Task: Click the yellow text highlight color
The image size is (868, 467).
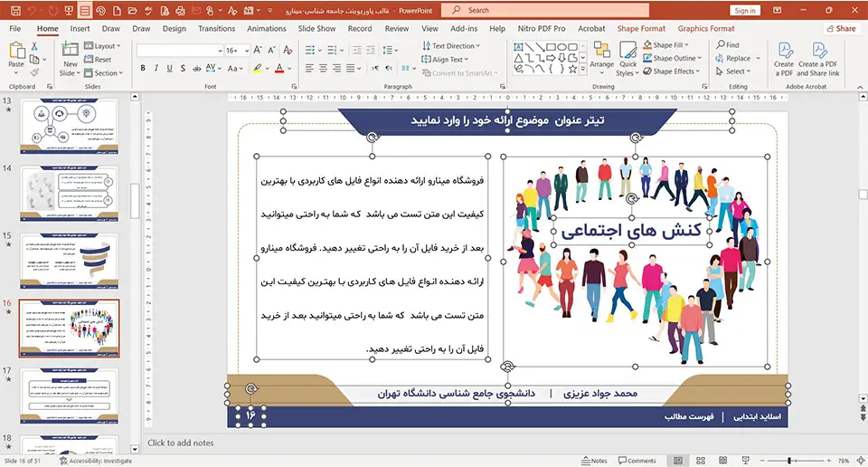Action: (x=258, y=68)
